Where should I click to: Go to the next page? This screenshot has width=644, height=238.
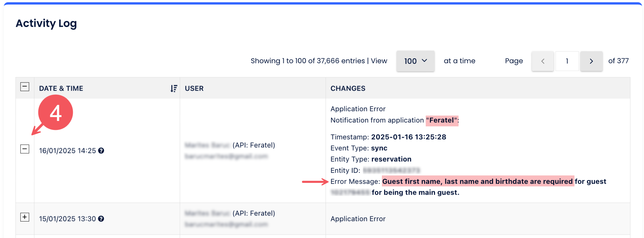click(591, 61)
